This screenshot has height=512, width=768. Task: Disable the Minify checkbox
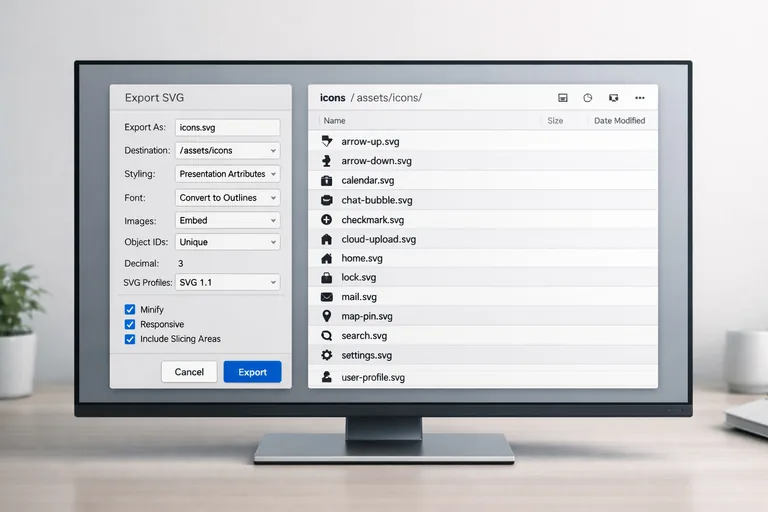tap(130, 310)
